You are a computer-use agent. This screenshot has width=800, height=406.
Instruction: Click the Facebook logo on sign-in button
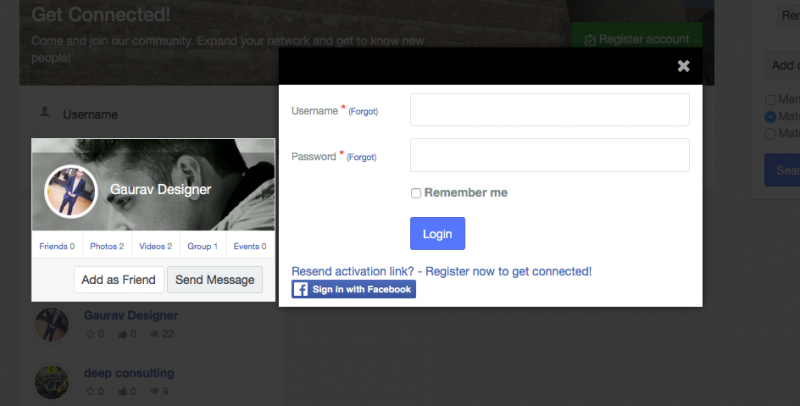(301, 289)
